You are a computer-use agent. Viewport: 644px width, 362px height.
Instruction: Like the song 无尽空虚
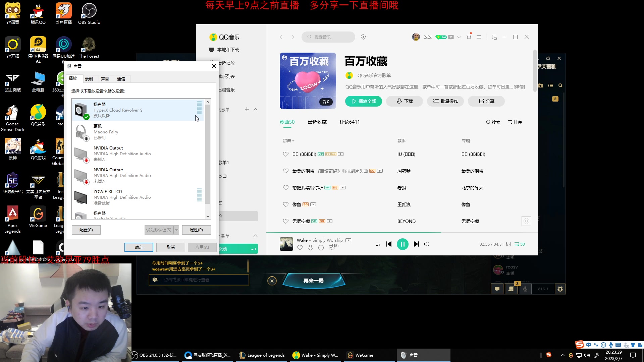click(286, 221)
